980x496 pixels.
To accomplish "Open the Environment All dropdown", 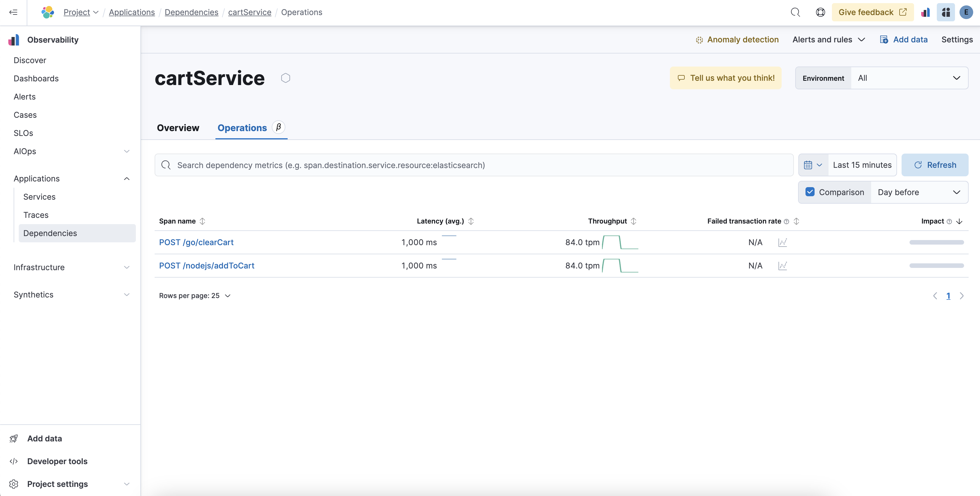I will tap(909, 78).
